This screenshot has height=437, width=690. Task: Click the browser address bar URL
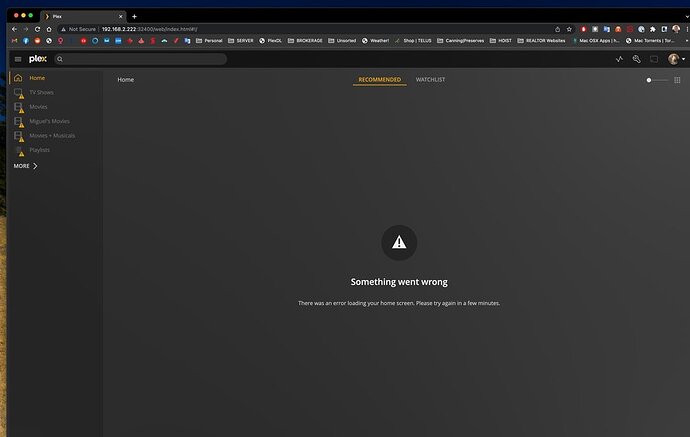click(x=150, y=29)
